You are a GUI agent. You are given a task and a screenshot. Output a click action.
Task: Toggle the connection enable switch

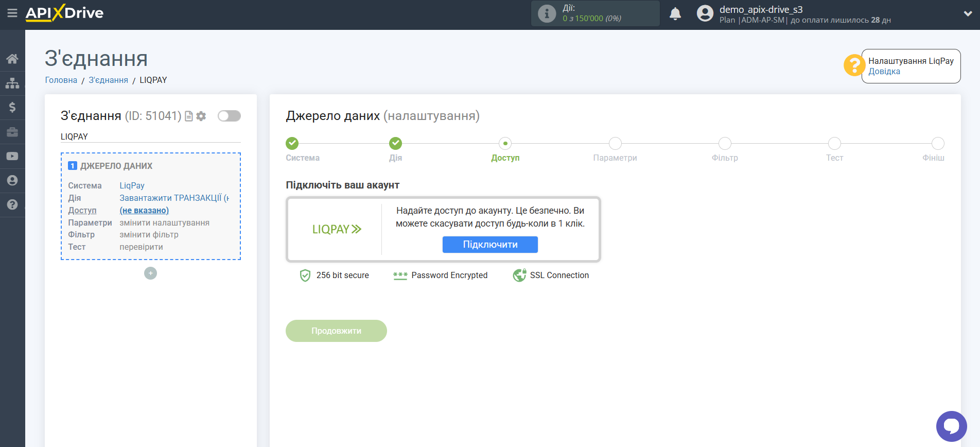[x=229, y=116]
